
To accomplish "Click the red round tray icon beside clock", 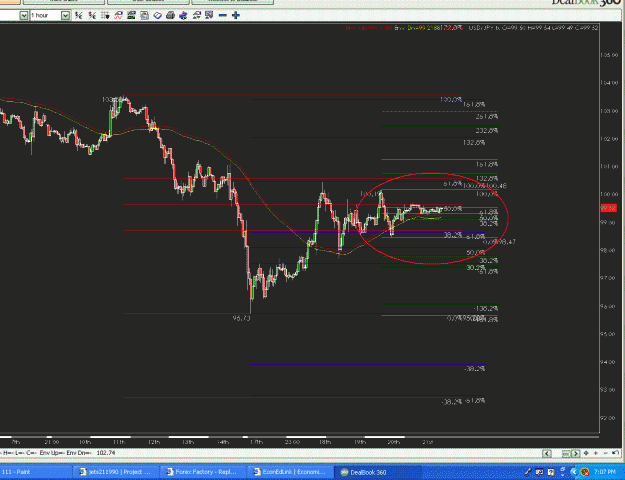I will (585, 472).
